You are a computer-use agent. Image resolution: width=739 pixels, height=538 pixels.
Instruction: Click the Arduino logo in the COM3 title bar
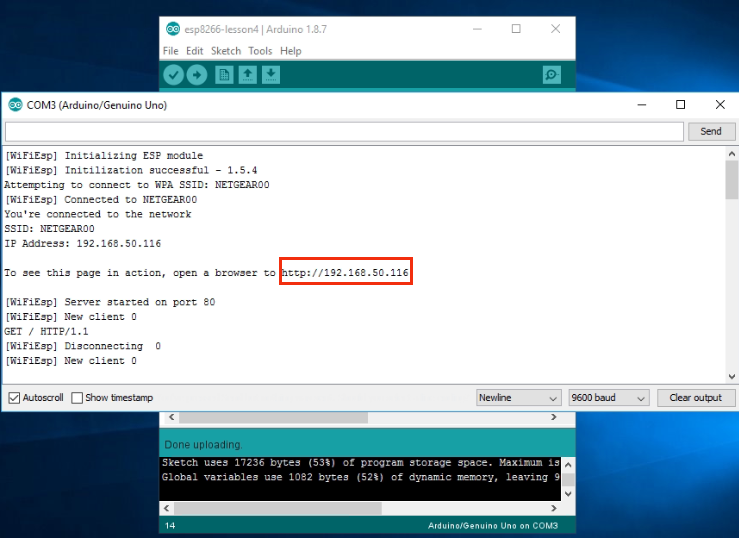[x=15, y=105]
